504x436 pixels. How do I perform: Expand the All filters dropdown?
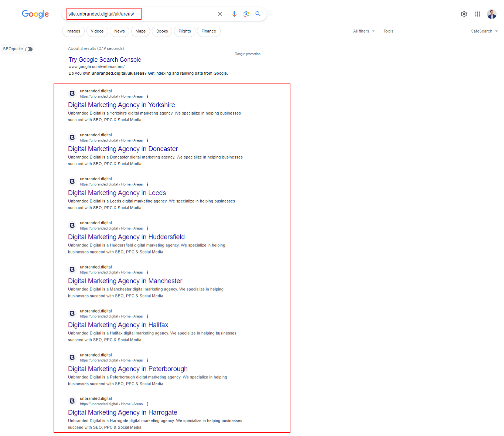[364, 31]
